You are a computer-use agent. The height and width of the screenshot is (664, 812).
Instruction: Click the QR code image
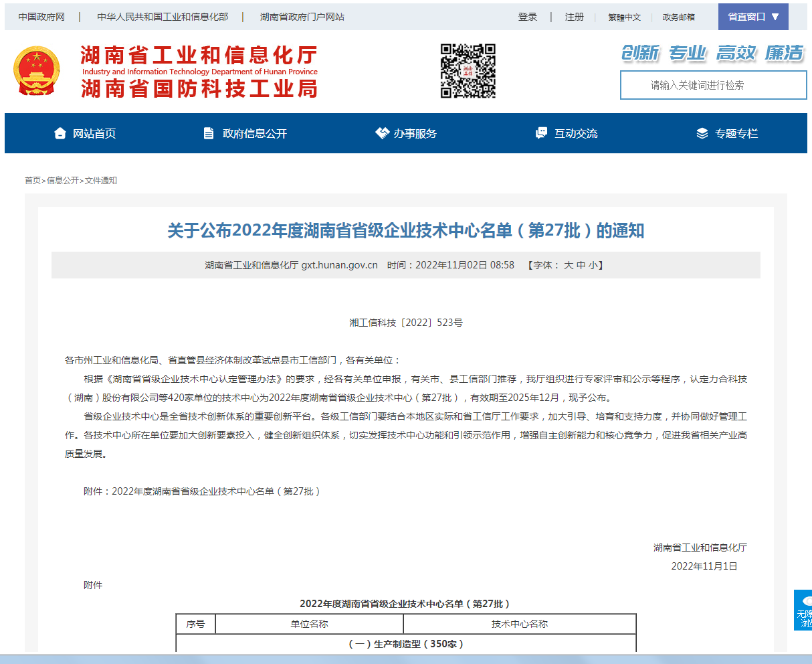pos(468,71)
